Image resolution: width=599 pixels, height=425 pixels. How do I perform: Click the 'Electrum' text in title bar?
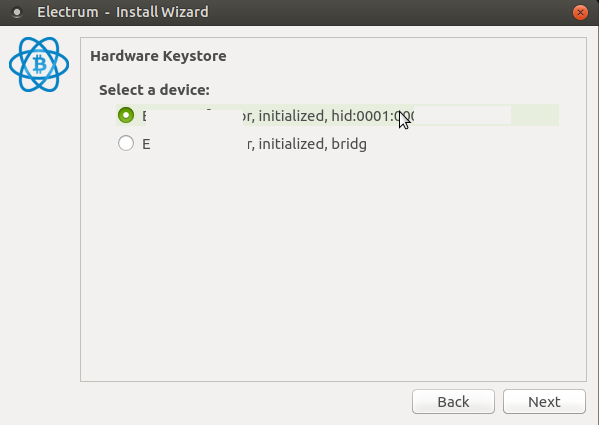(x=68, y=12)
